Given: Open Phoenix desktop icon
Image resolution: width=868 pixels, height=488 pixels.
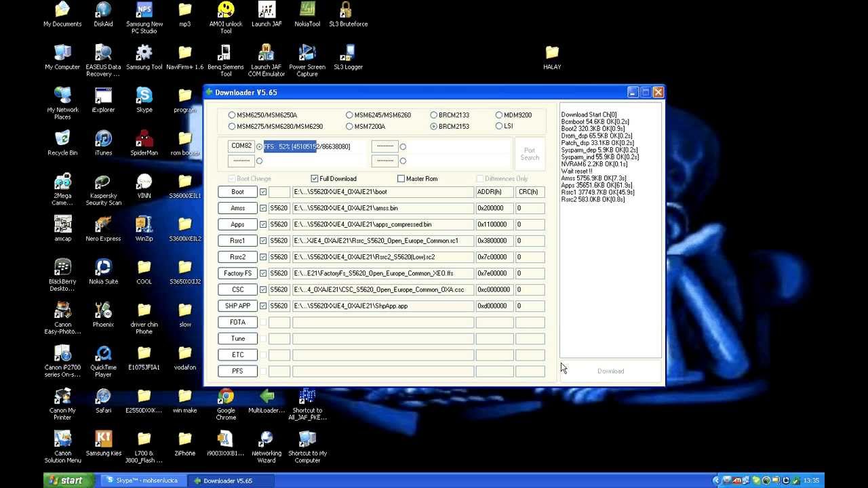Looking at the screenshot, I should tap(103, 315).
